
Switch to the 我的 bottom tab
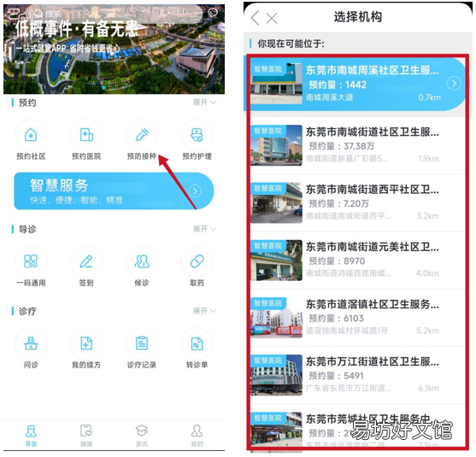pos(197,436)
